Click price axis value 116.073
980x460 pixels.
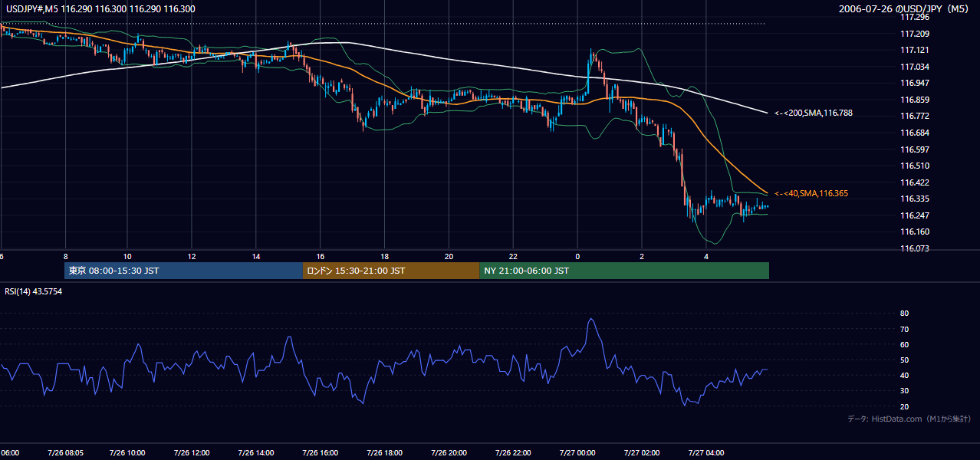(916, 248)
